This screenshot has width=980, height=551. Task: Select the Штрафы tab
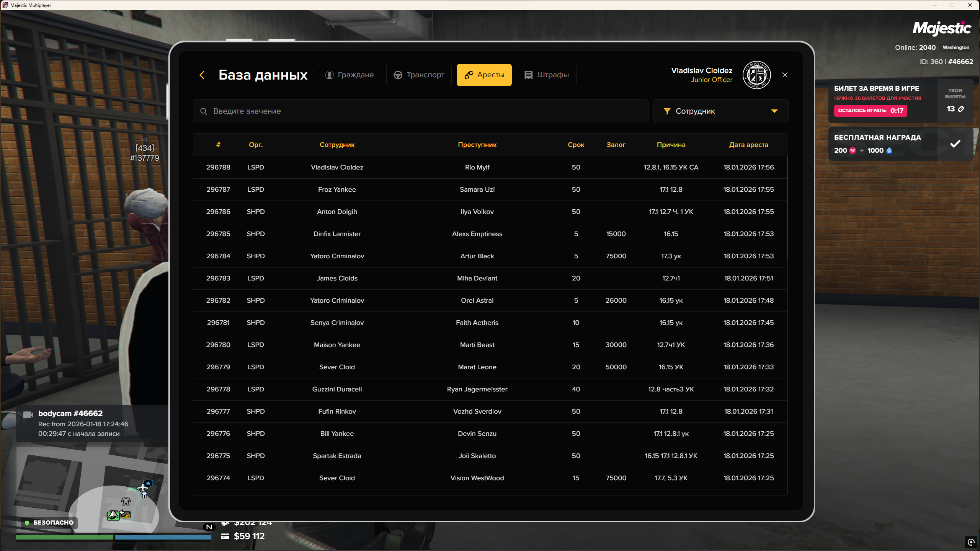coord(546,75)
